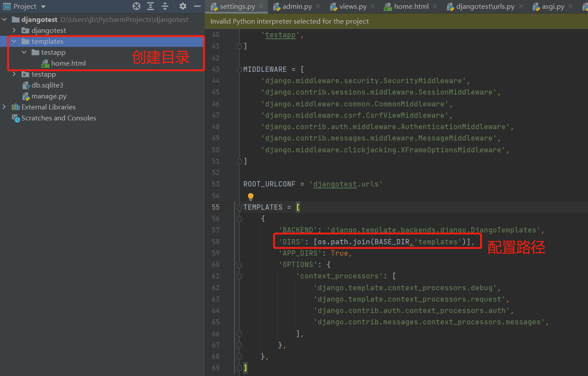
Task: Click 'testapp' string on line 40
Action: coord(280,35)
